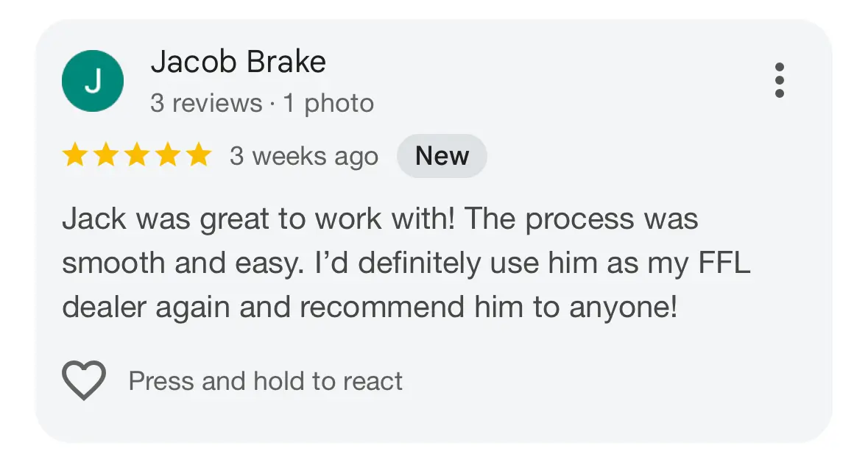Screen dimensions: 868x451
Task: Click the word "recommend" in the review
Action: [x=381, y=308]
